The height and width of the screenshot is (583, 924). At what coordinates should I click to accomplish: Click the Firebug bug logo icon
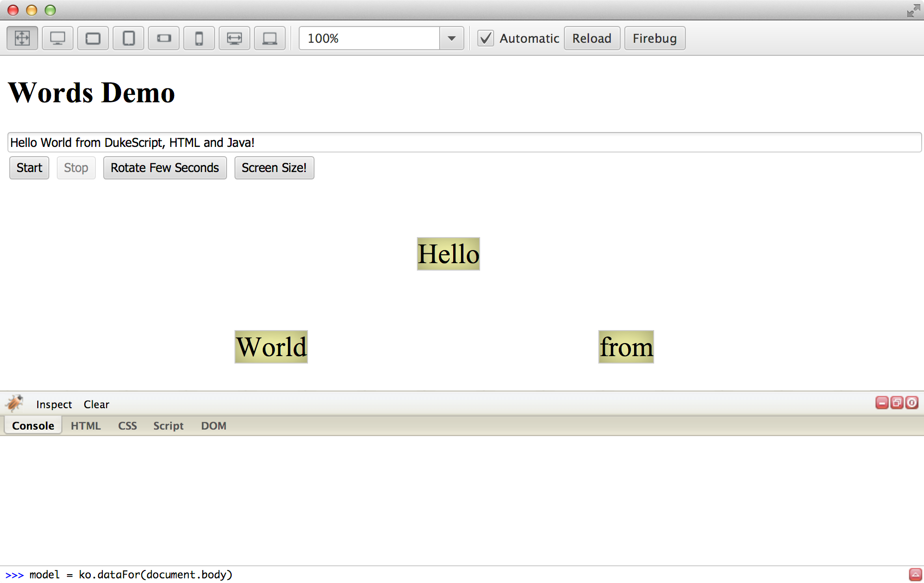[x=14, y=404]
